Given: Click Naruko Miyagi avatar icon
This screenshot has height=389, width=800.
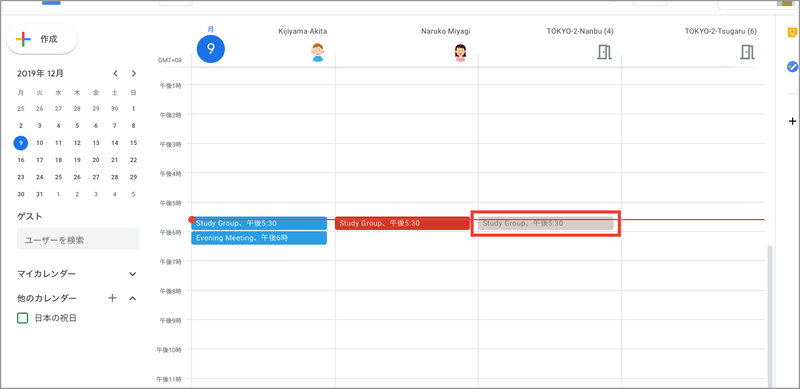Looking at the screenshot, I should 461,52.
